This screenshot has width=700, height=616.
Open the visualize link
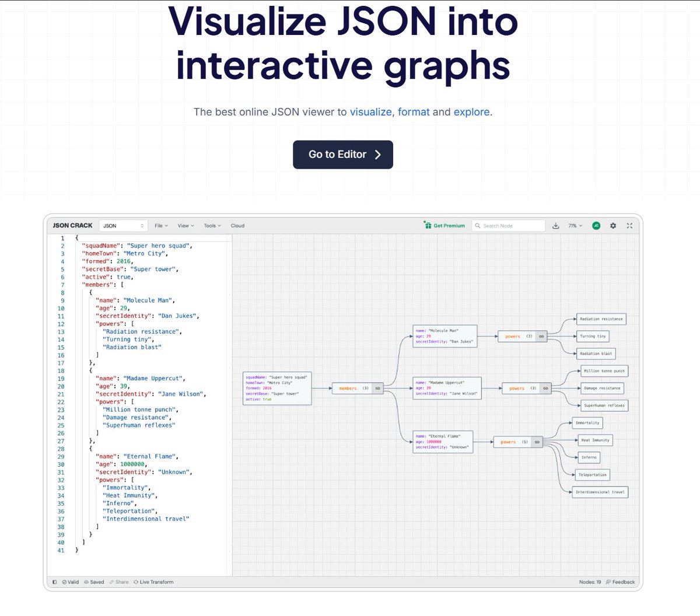(370, 111)
